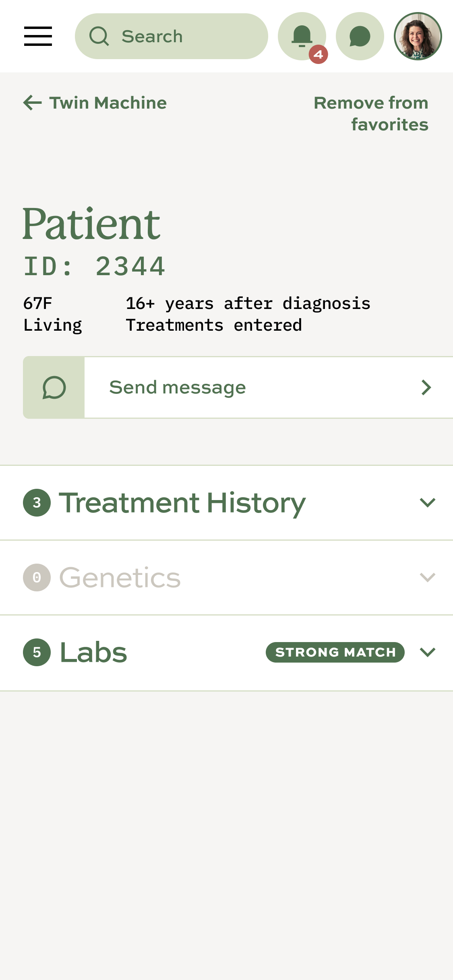Open the messages chat bubble icon

360,36
